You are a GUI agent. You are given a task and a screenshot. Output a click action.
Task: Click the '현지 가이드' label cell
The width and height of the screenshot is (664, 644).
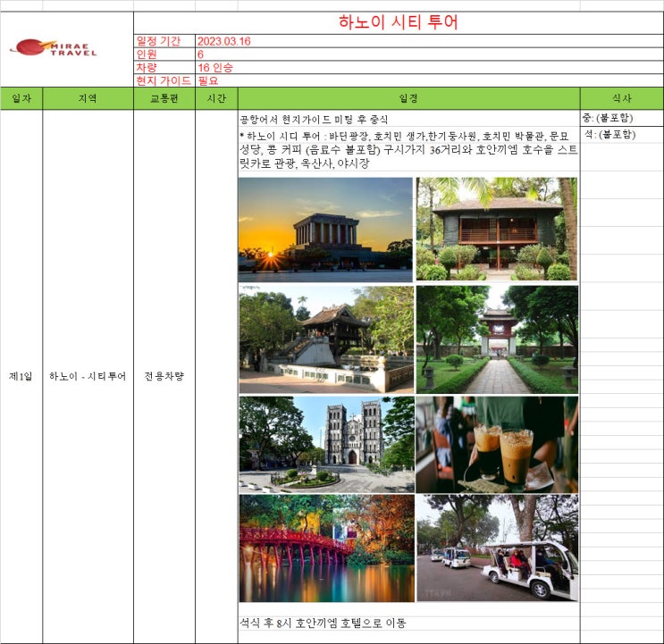[164, 80]
